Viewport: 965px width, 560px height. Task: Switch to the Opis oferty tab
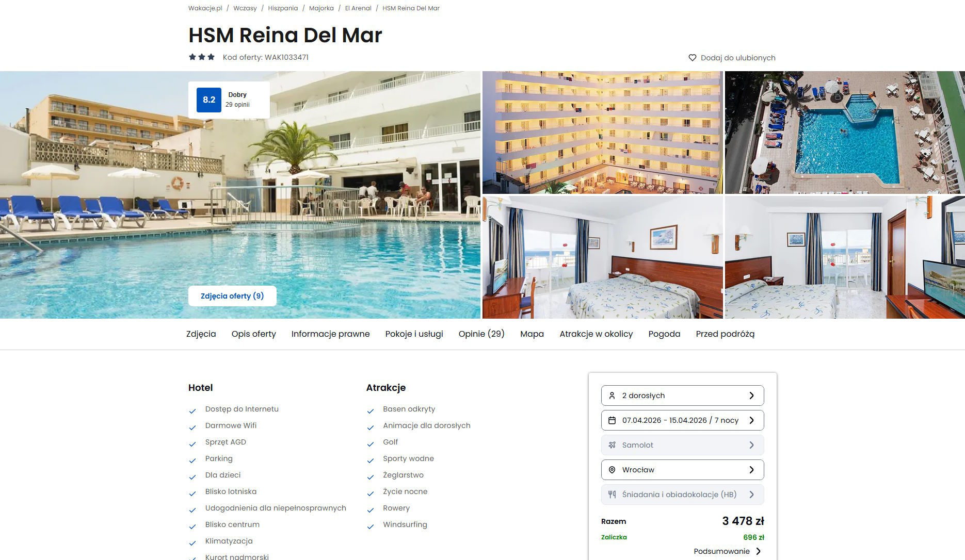[x=254, y=334]
